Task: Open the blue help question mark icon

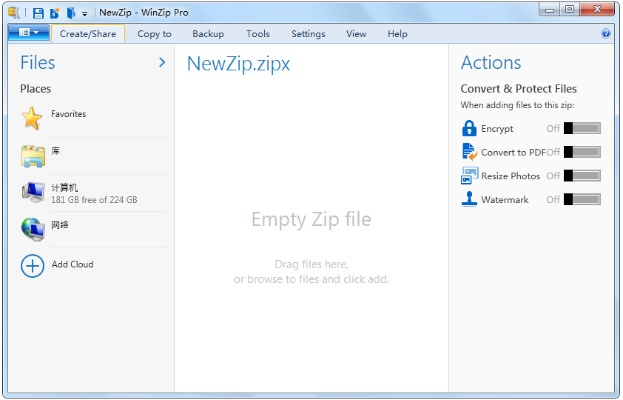Action: pos(606,34)
